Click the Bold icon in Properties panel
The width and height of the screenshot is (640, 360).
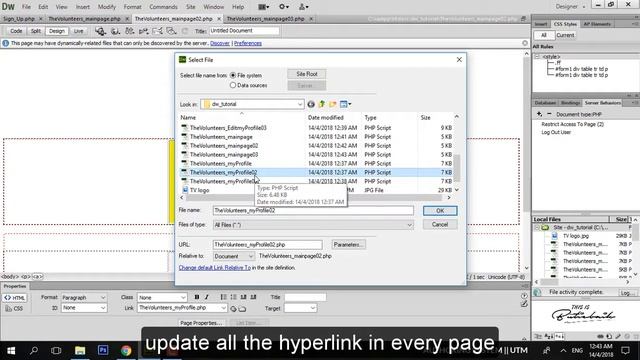coord(197,297)
